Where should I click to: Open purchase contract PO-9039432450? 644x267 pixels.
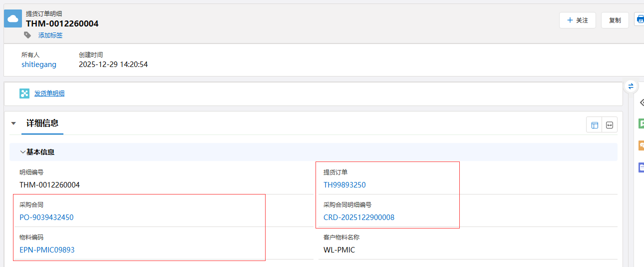click(x=46, y=217)
